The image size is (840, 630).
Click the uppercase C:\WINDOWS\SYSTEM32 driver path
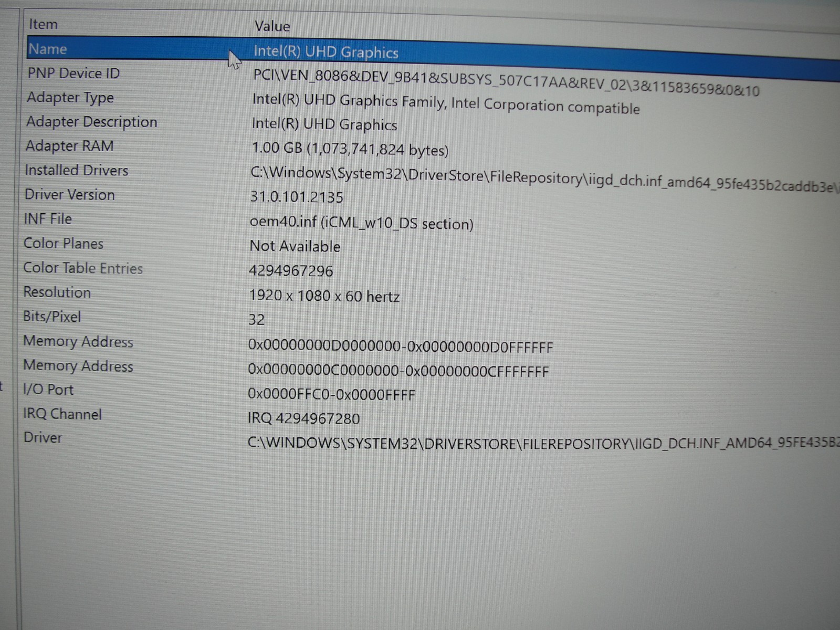coord(543,443)
